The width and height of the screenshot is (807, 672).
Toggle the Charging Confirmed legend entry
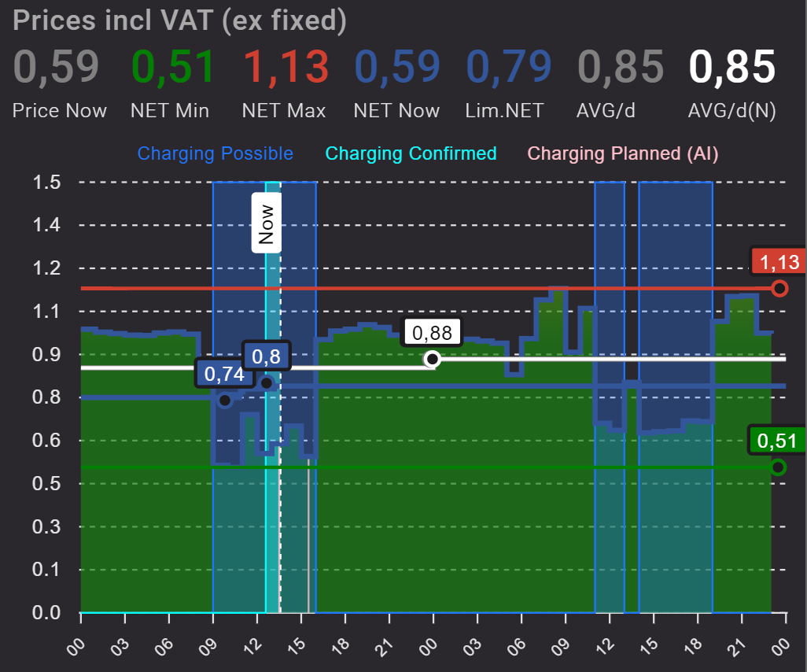click(411, 153)
